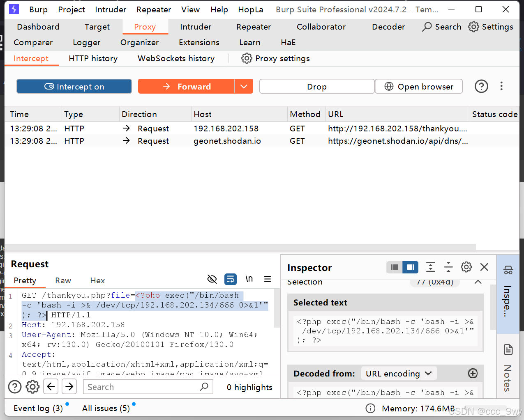524x420 pixels.
Task: Select the geonet.shodan.io request row
Action: [x=261, y=141]
